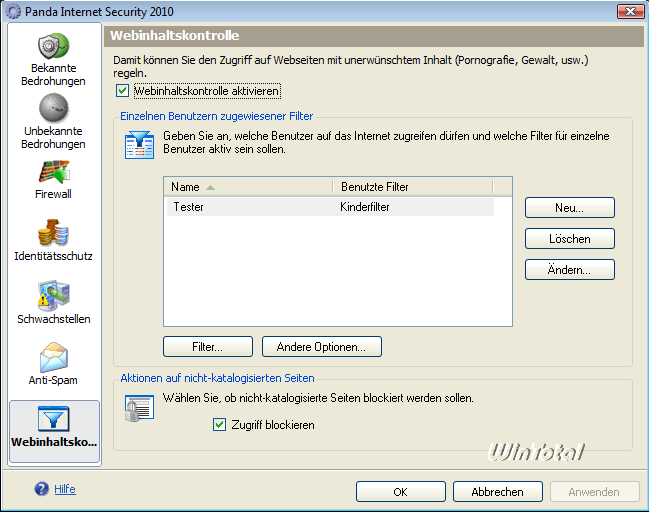Click the locked page icon
649x512 pixels.
coord(139,408)
